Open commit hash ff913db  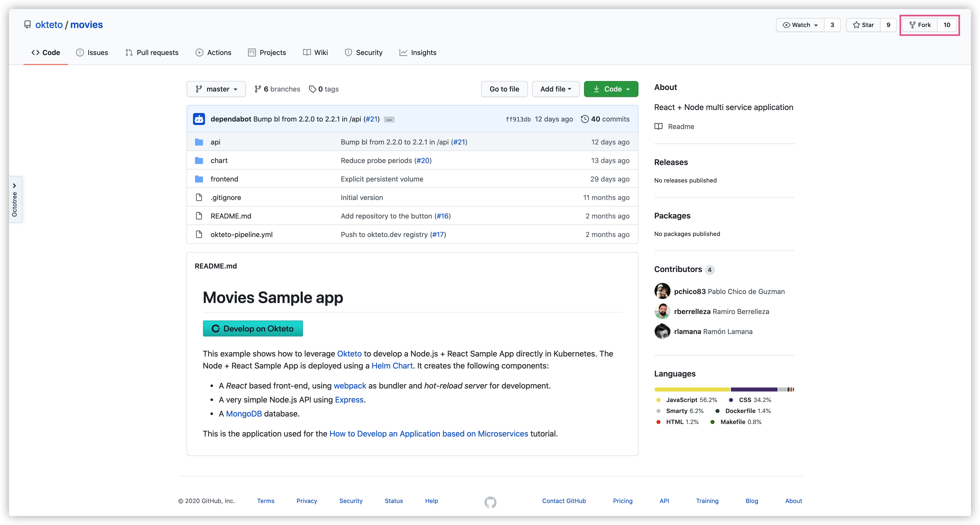click(518, 119)
